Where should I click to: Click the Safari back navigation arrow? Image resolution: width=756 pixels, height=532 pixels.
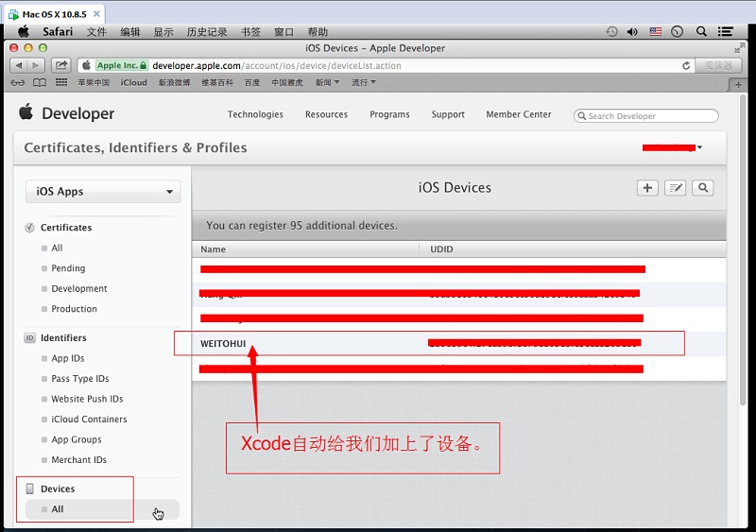tap(19, 65)
